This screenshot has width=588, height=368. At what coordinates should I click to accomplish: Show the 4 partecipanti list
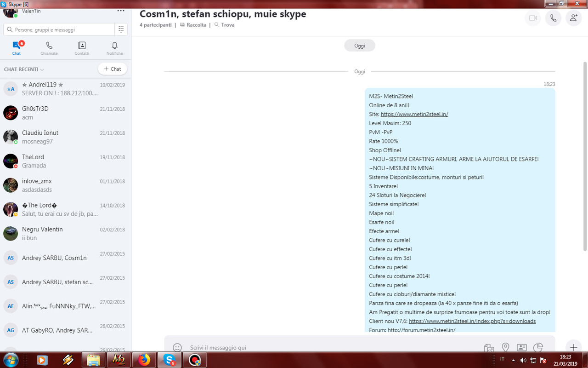(155, 25)
